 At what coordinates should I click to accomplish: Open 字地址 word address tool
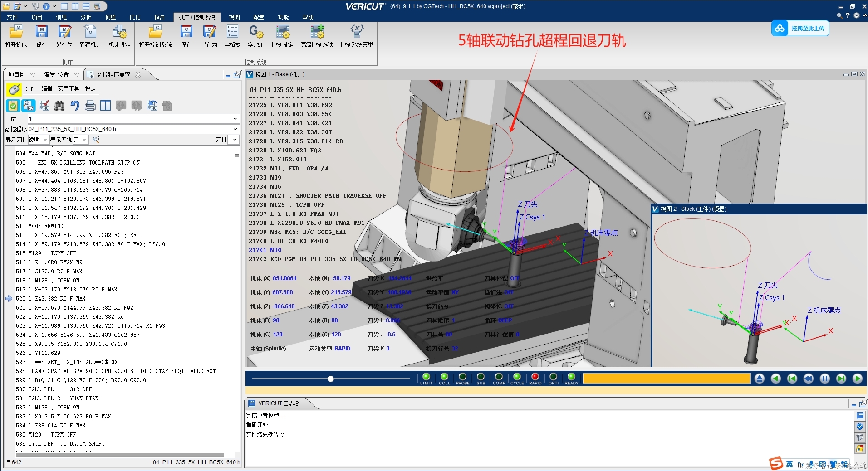point(256,36)
